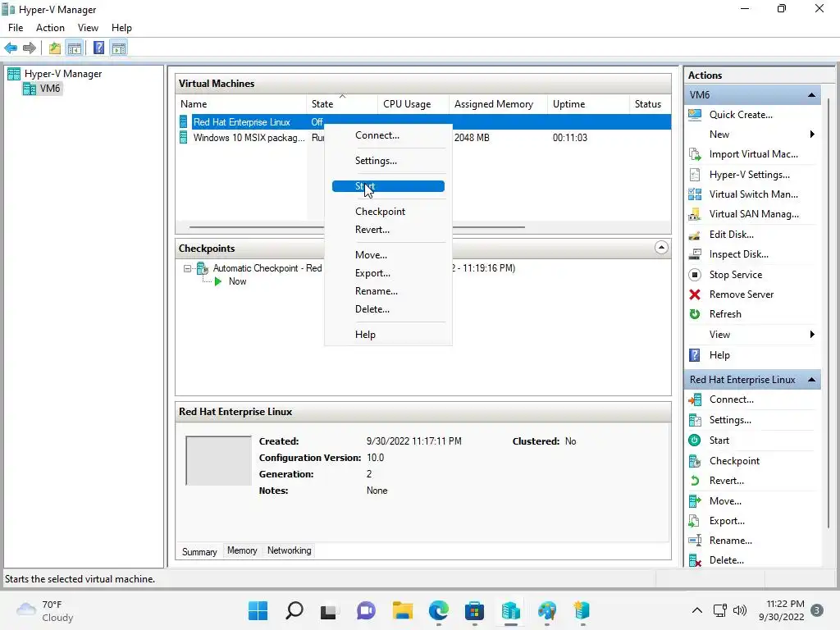This screenshot has width=840, height=630.
Task: Choose Checkpoint in the context menu
Action: (388, 212)
